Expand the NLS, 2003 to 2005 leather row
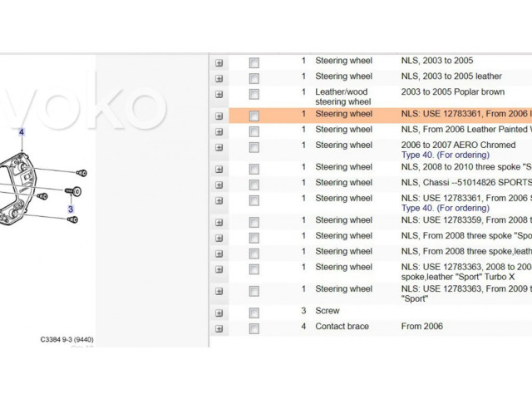532x399 pixels. pos(219,79)
